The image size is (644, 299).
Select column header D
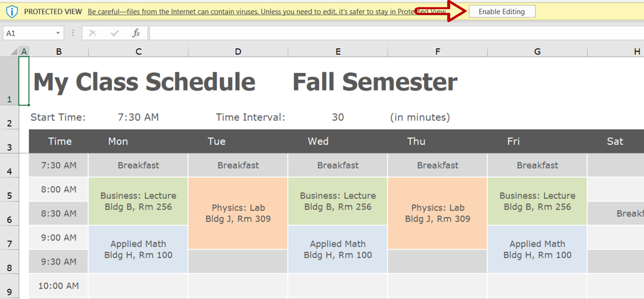point(238,51)
